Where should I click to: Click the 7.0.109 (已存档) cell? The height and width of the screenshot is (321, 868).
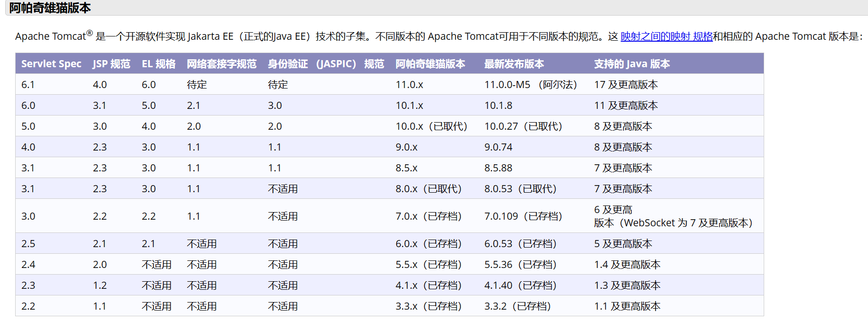tap(523, 216)
